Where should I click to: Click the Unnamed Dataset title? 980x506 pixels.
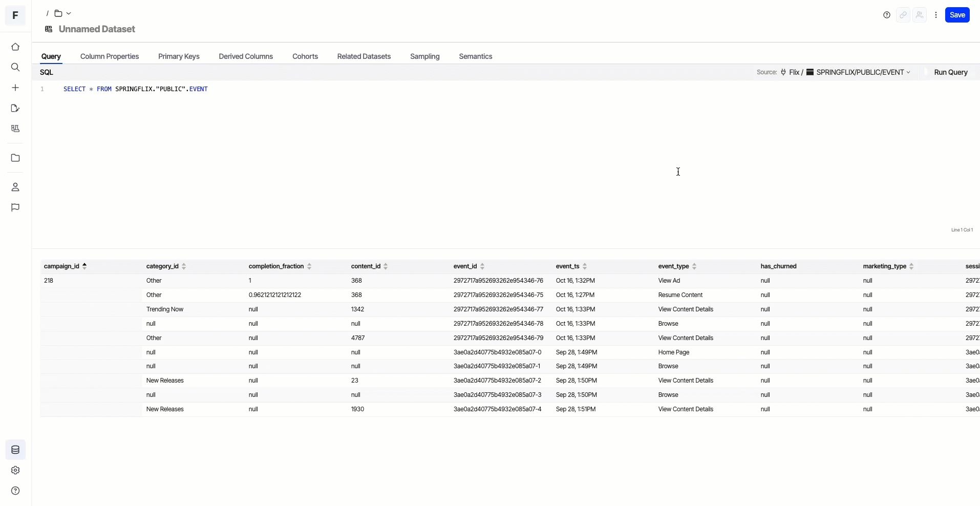click(97, 29)
